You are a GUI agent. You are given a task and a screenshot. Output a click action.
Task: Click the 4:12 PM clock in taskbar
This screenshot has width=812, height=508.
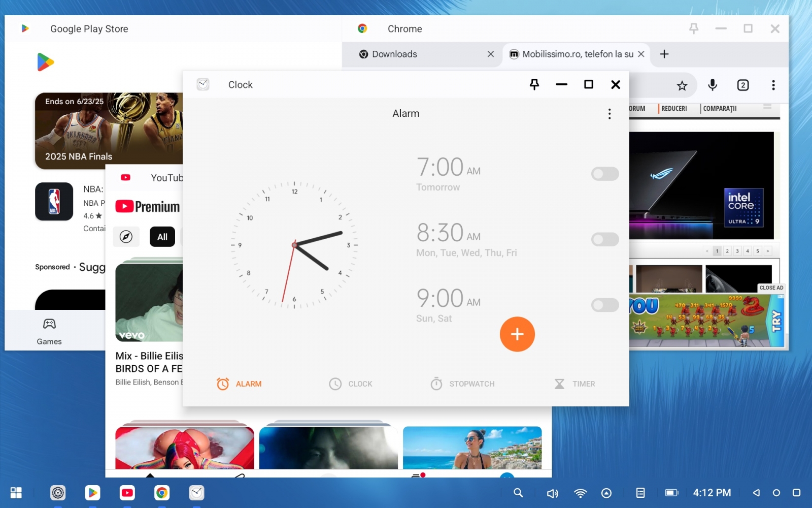click(x=712, y=493)
